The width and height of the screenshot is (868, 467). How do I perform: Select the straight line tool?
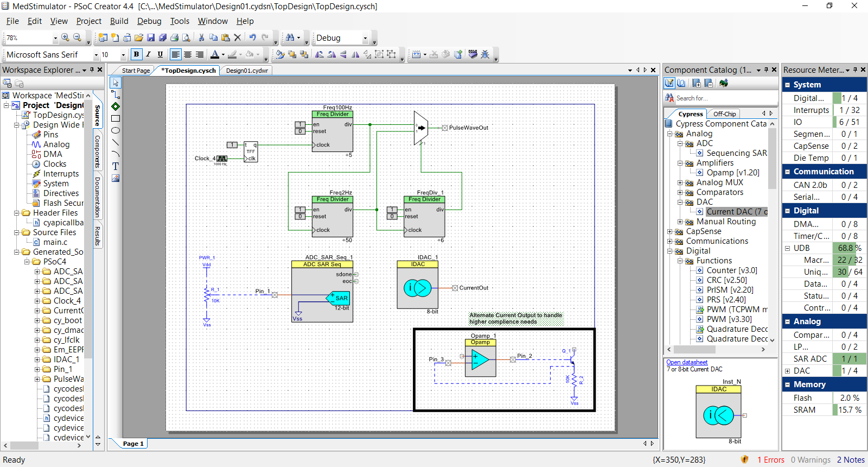116,142
